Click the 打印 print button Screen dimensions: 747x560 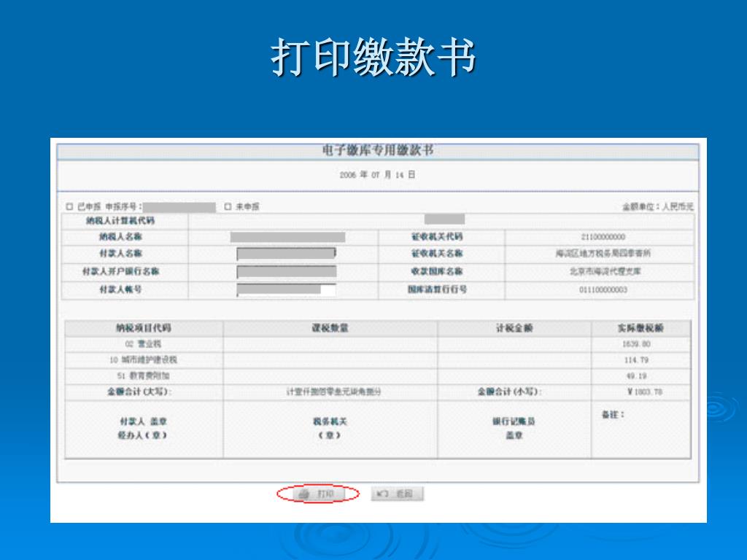[x=318, y=494]
